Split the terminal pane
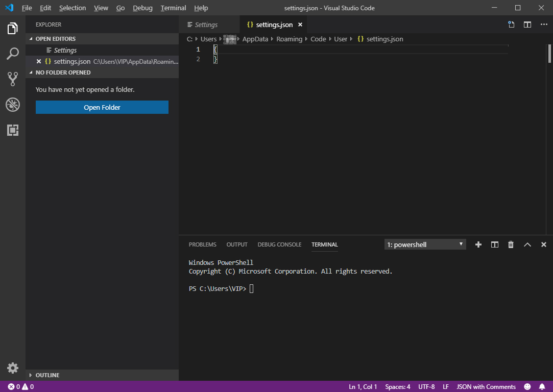This screenshot has height=392, width=553. click(x=494, y=244)
